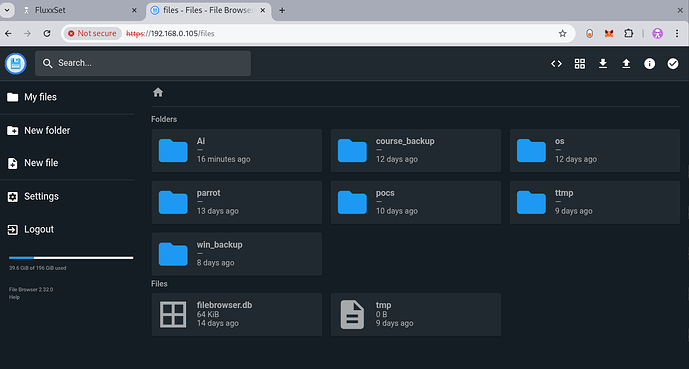Focus the Search input field

143,63
